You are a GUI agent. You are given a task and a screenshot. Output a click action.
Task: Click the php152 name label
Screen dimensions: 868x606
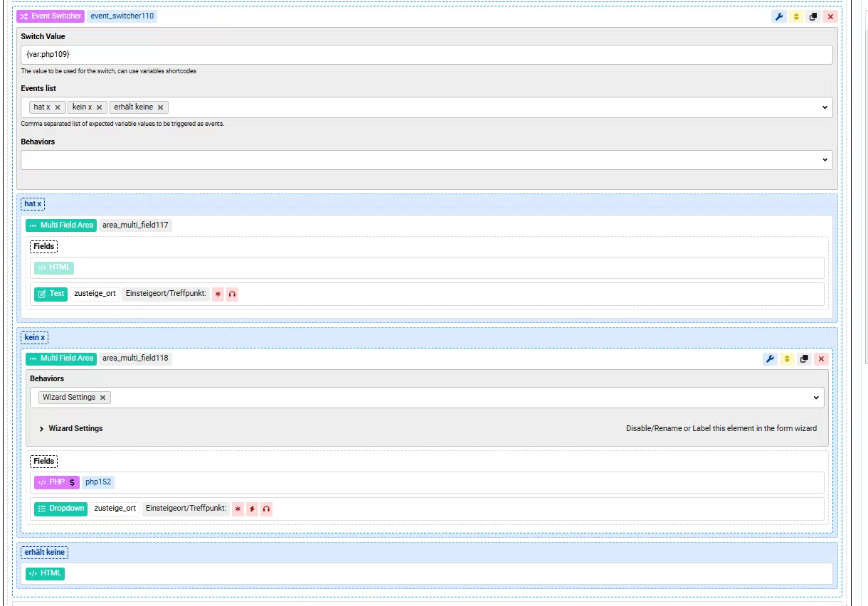pyautogui.click(x=97, y=482)
